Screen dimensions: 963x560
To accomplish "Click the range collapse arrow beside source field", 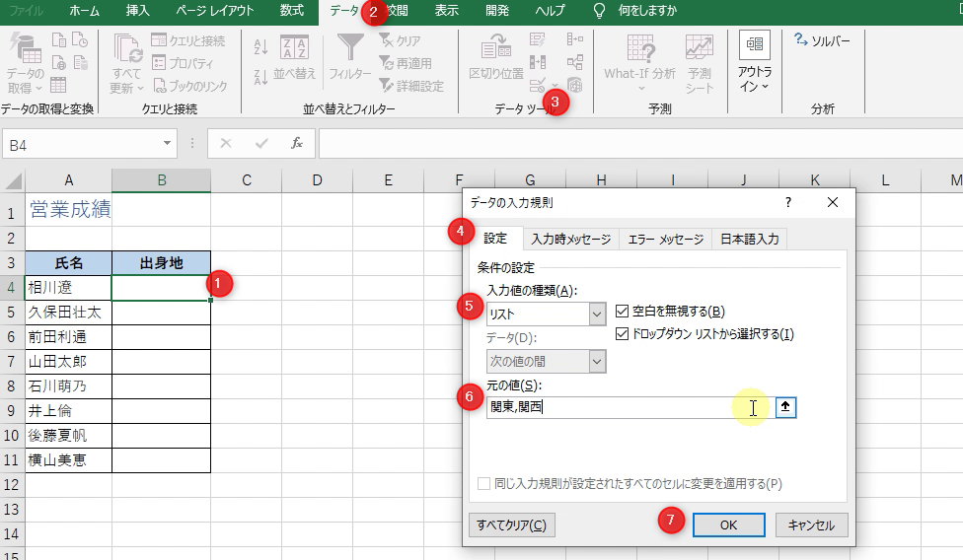I will coord(785,408).
